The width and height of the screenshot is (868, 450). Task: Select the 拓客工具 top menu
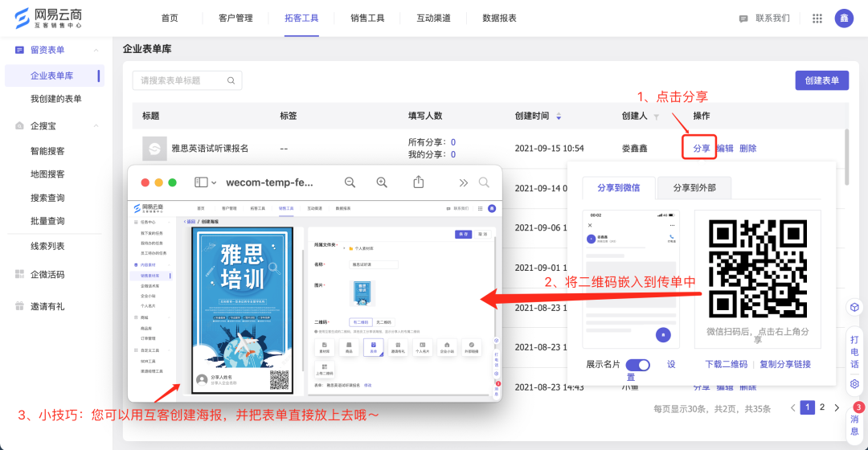(301, 18)
